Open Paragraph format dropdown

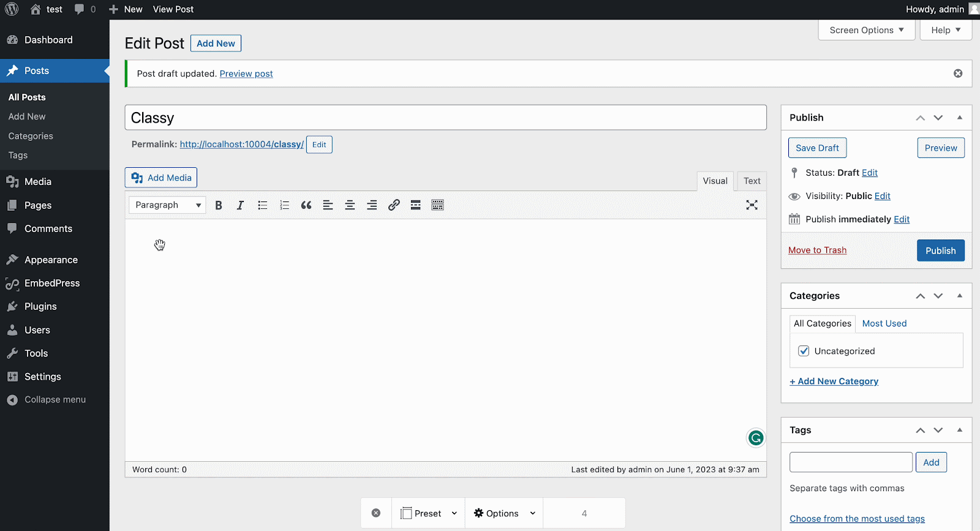(167, 205)
